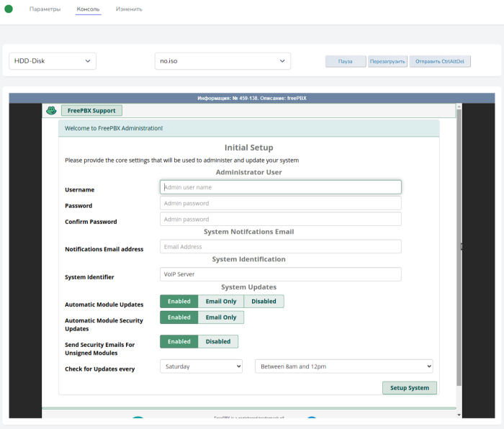Screen dimensions: 504x429
Task: Send Ctrl+Alt+Del to the console
Action: [x=440, y=61]
